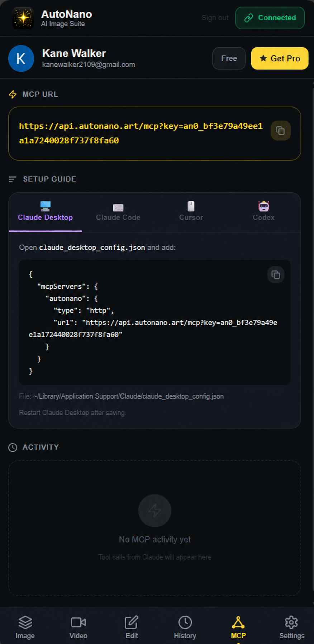The image size is (314, 644).
Task: Copy the MCP URL with copy icon
Action: (280, 131)
